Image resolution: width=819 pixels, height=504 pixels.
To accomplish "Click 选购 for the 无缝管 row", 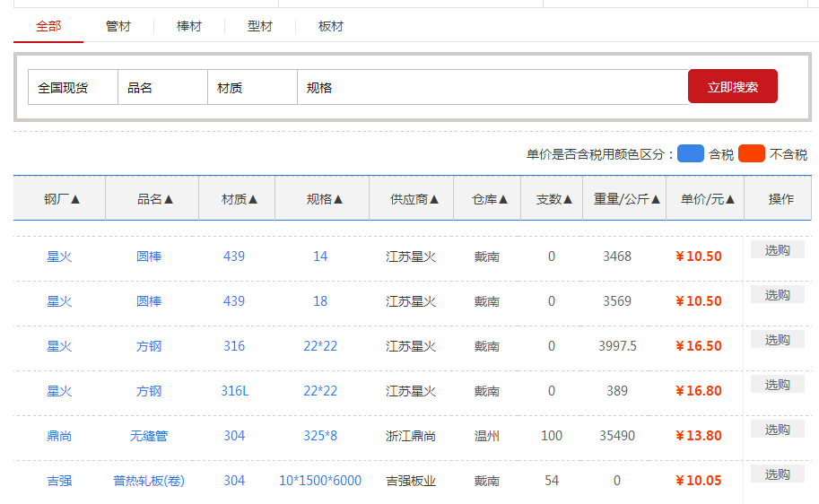I will (x=777, y=430).
